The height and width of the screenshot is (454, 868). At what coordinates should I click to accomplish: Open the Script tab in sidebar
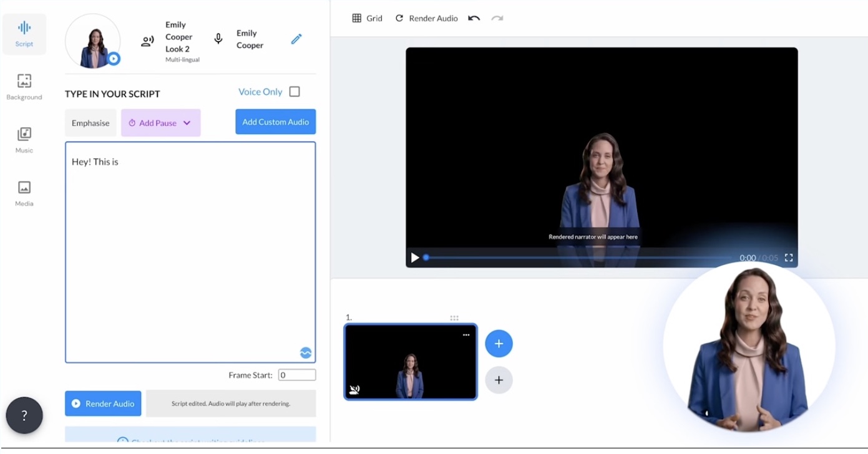[x=24, y=34]
